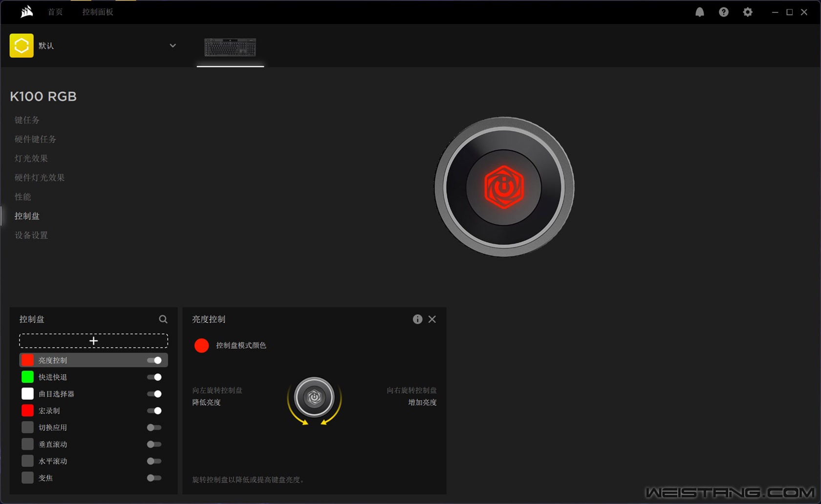Open 性能 section
Viewport: 821px width, 504px height.
click(x=22, y=197)
